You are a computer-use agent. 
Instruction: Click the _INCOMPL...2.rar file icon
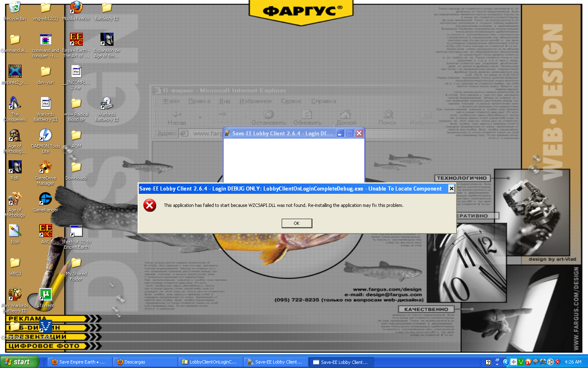tap(76, 72)
